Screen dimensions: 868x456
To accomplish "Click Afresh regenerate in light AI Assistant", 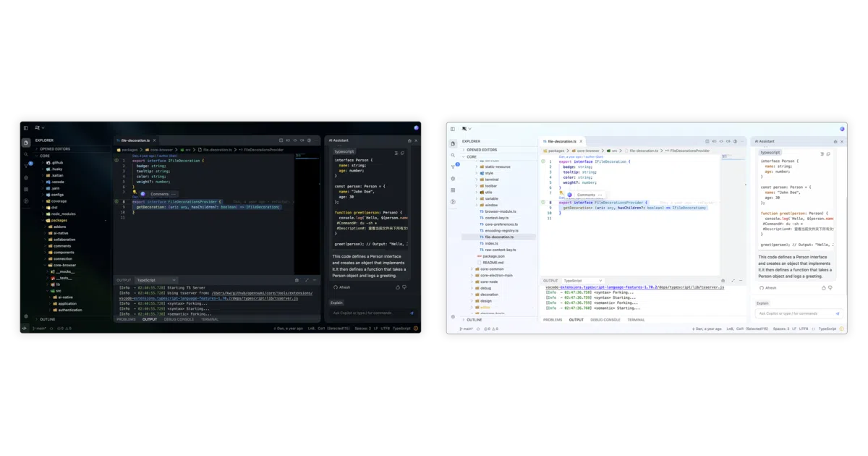I will point(768,288).
